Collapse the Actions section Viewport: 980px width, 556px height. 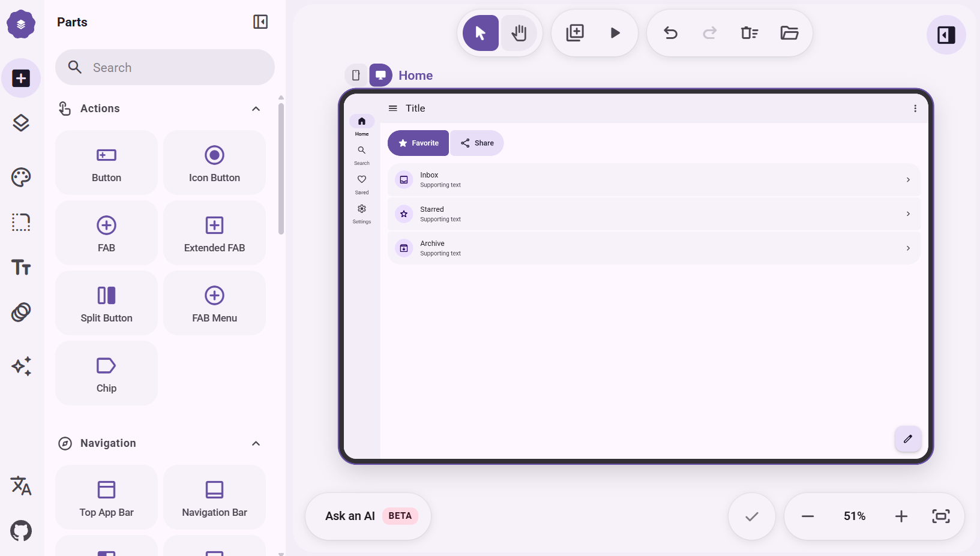pos(256,109)
